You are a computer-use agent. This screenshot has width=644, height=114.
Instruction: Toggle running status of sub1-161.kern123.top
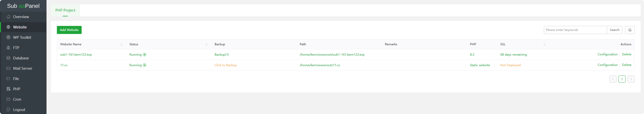(x=145, y=55)
